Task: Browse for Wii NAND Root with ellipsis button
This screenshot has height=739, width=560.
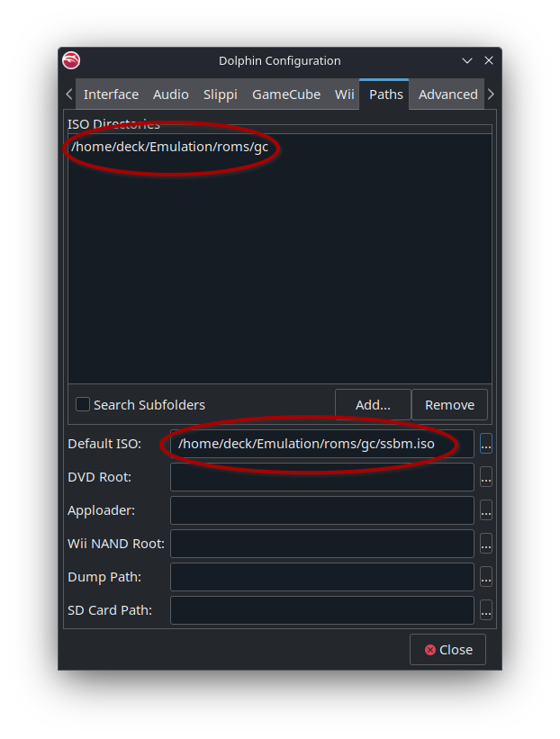Action: pyautogui.click(x=486, y=544)
